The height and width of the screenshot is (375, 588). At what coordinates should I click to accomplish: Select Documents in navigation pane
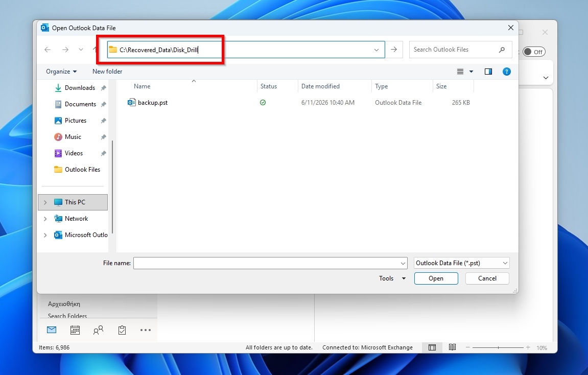coord(80,104)
